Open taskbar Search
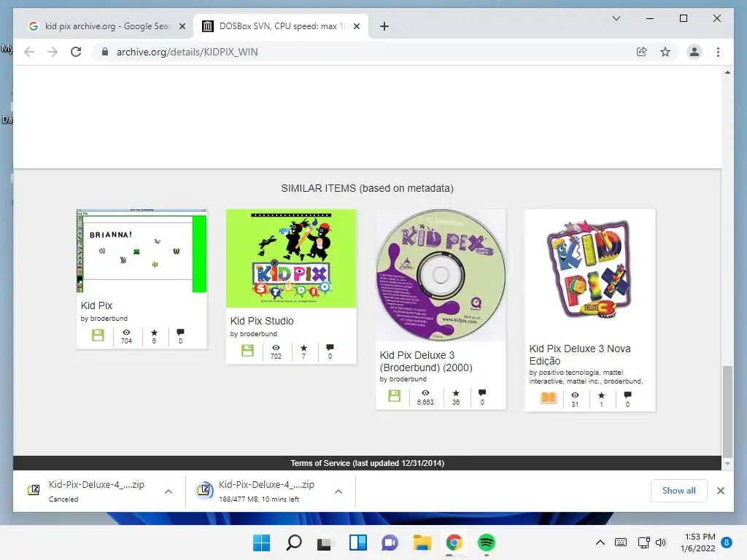The width and height of the screenshot is (747, 560). tap(293, 542)
